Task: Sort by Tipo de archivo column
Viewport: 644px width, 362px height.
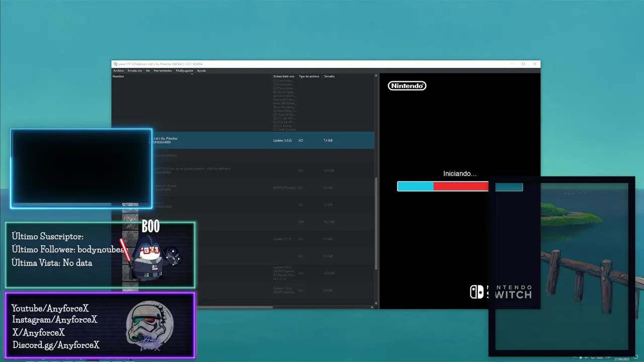Action: 309,76
